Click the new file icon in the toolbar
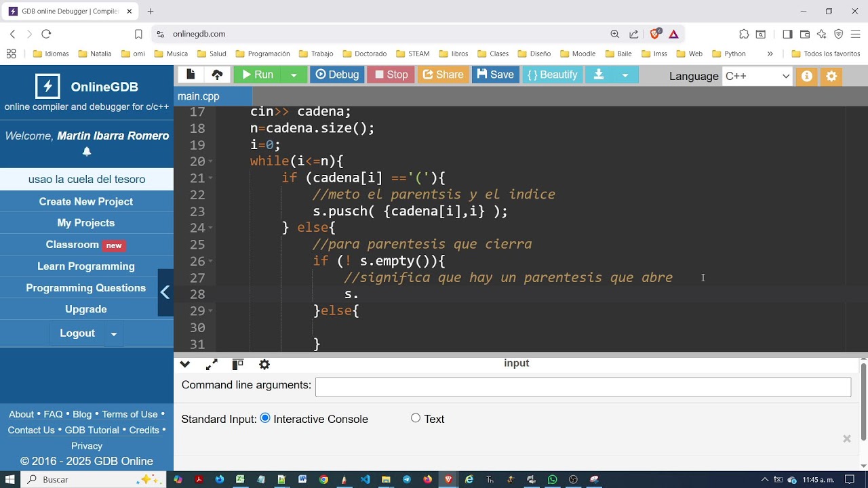The image size is (868, 488). [x=191, y=75]
